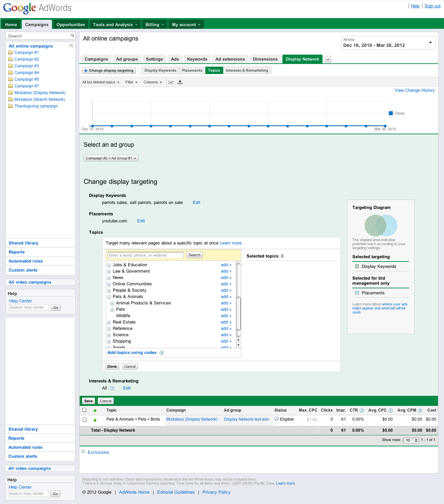Viewport: 444px width, 504px height.
Task: Select the Placements sub-tab
Action: coord(192,70)
